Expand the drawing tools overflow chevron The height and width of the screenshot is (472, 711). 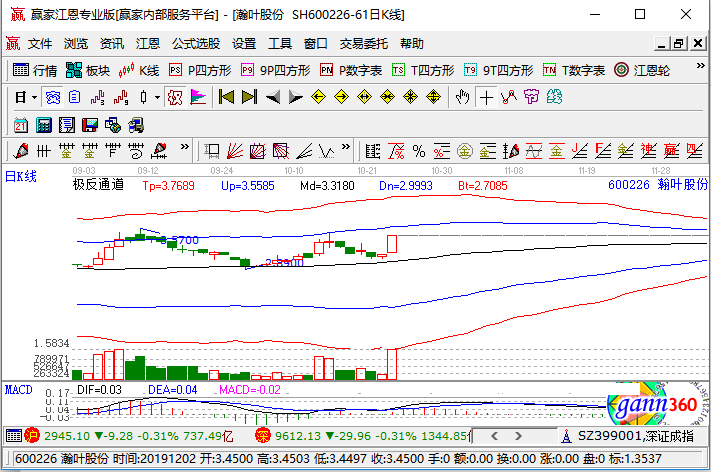tap(185, 146)
